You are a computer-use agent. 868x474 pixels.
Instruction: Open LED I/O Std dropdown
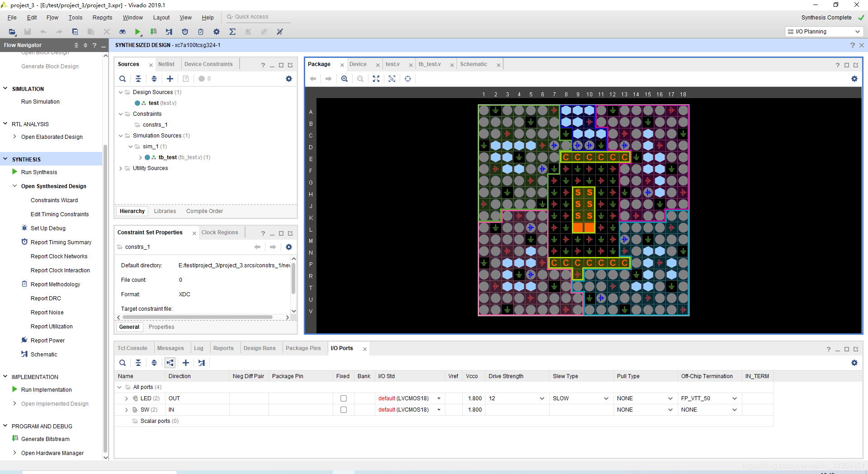point(439,398)
